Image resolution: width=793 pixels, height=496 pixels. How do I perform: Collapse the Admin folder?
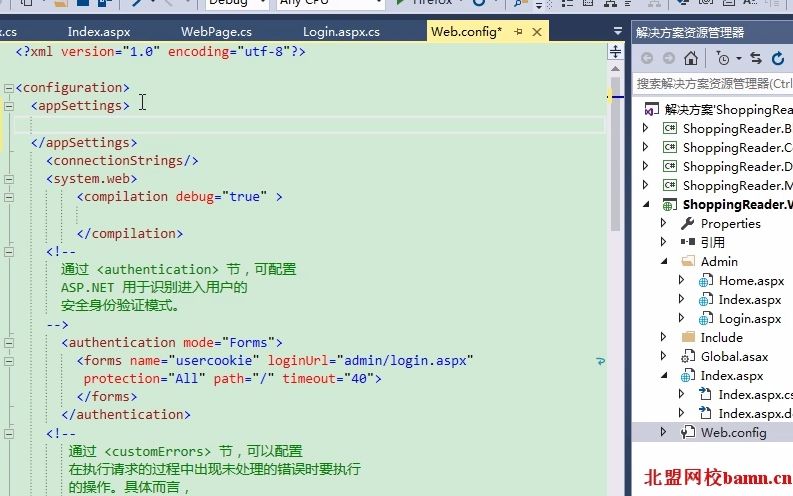tap(664, 261)
